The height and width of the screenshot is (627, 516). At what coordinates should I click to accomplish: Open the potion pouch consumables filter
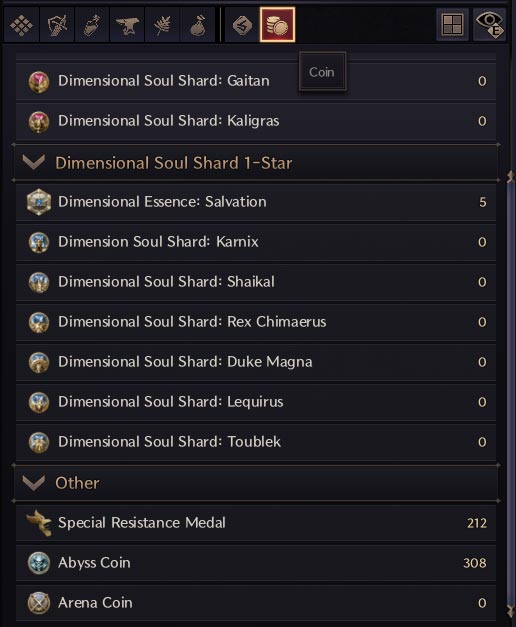198,25
